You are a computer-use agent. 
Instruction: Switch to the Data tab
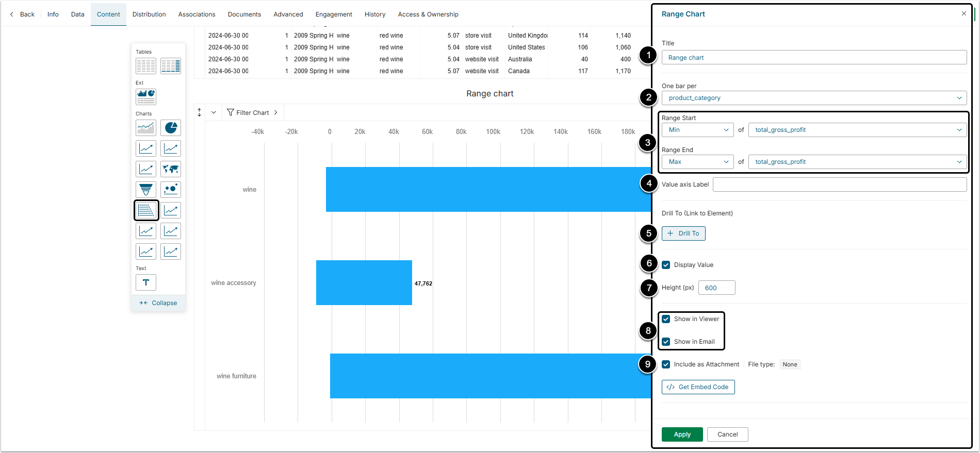(x=78, y=14)
